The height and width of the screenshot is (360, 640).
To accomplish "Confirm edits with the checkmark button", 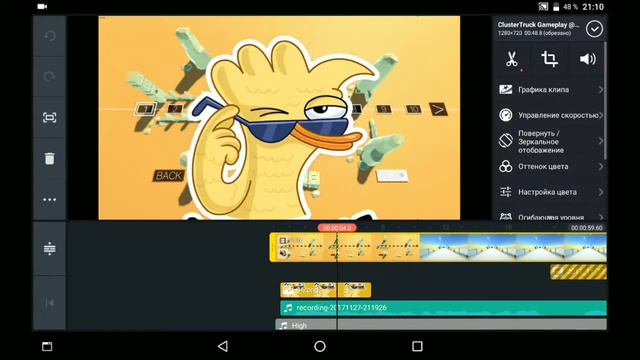I will click(594, 29).
